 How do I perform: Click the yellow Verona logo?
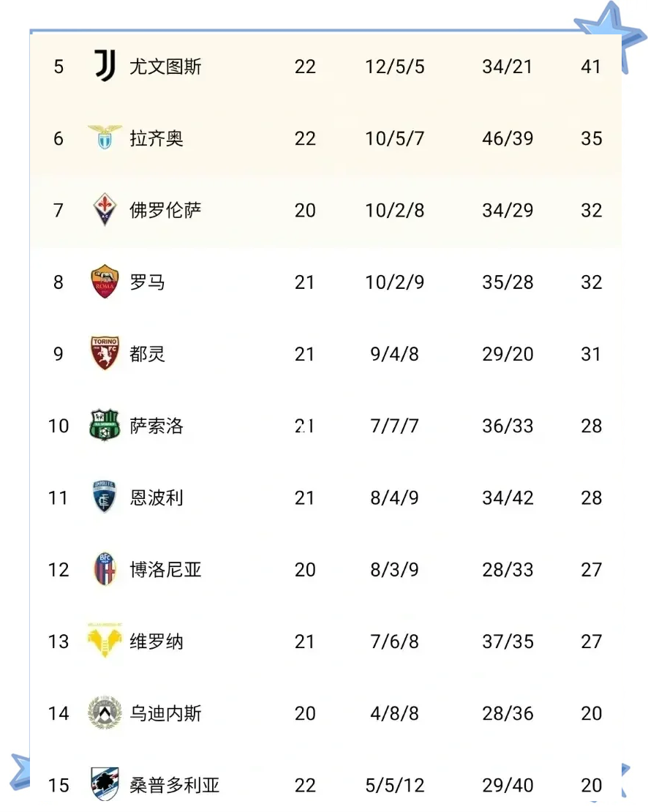click(105, 641)
